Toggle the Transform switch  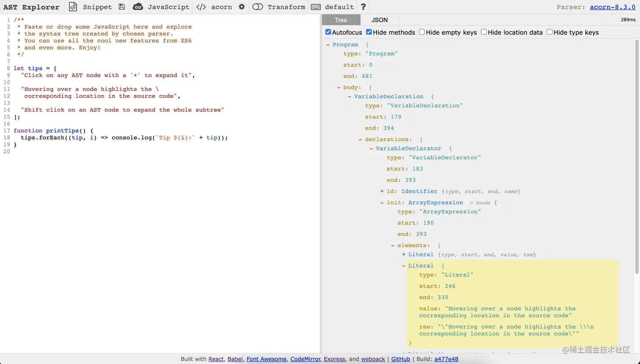pos(258,7)
